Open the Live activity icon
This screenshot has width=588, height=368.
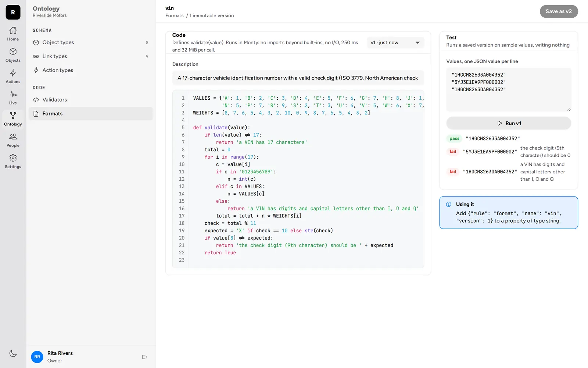(x=13, y=94)
